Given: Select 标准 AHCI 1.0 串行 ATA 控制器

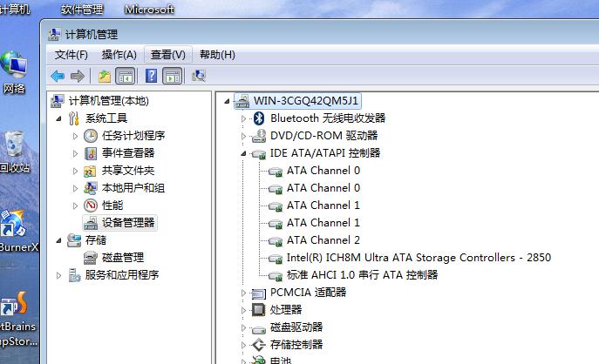Looking at the screenshot, I should point(362,275).
